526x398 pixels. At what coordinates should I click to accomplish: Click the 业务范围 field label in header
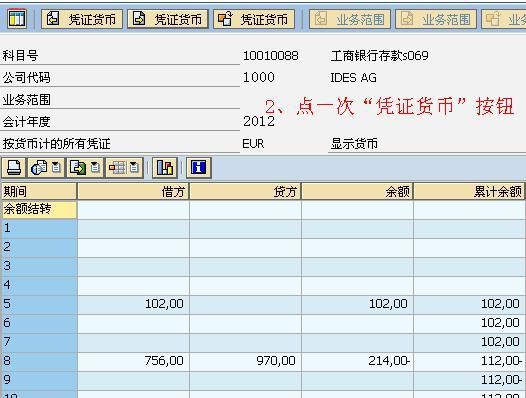(x=27, y=100)
